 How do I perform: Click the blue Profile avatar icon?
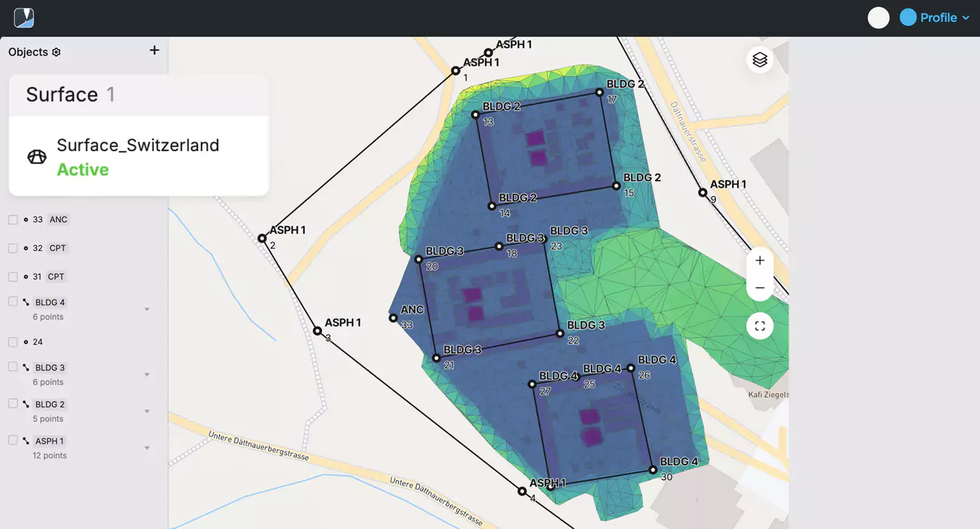[x=908, y=17]
